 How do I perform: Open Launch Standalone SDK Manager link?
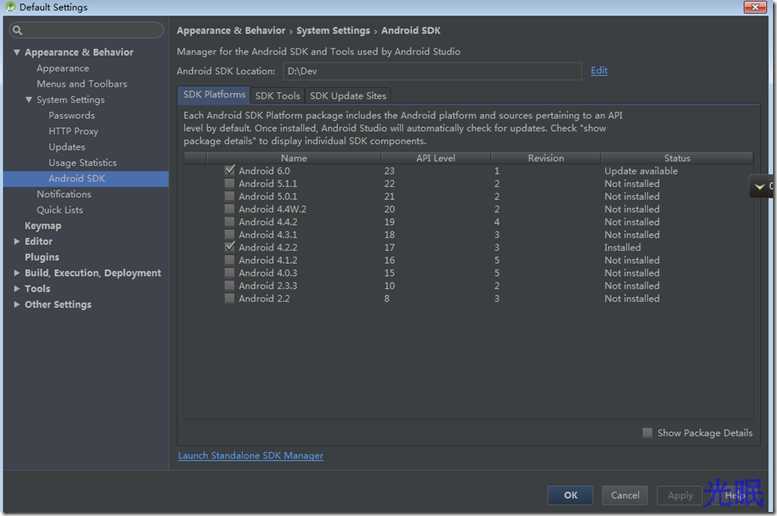click(x=250, y=456)
